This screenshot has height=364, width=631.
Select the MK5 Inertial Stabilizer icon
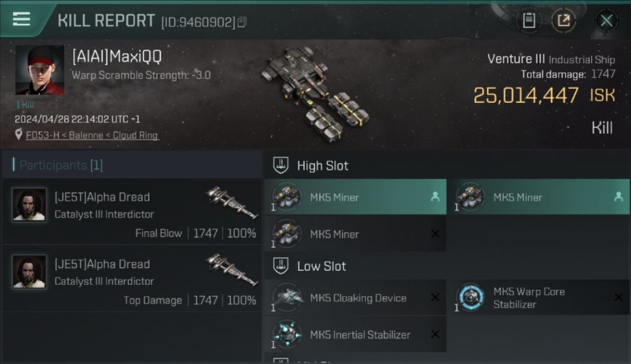click(287, 334)
